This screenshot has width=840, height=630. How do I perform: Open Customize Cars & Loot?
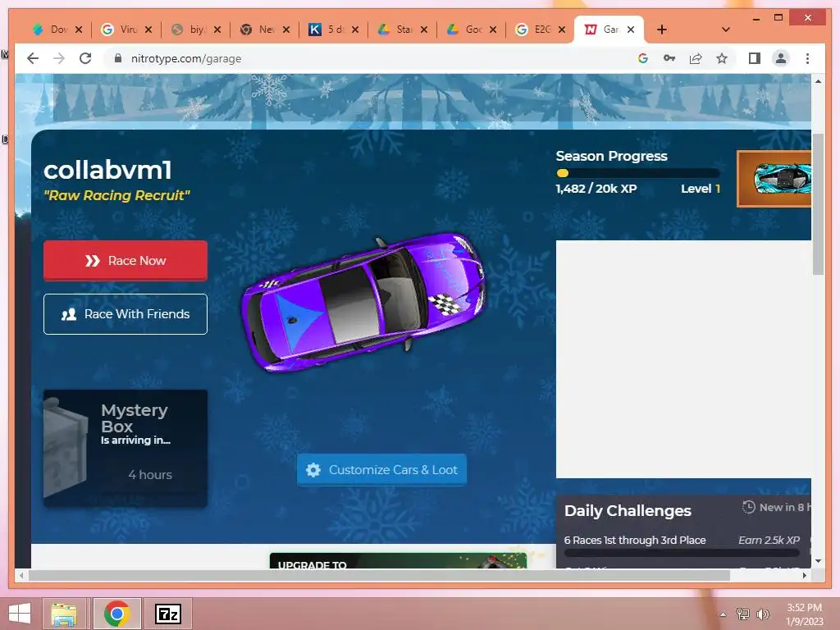click(381, 470)
